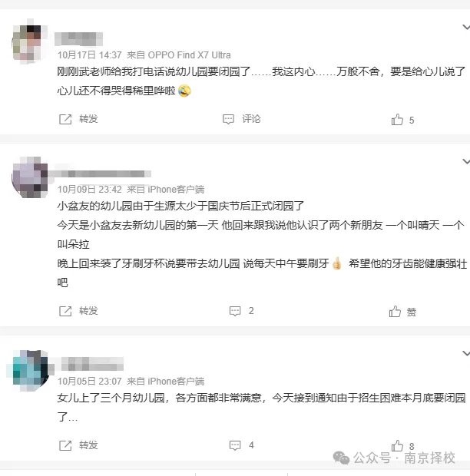Click the 10月17日 14:37 timestamp link
Viewport: 470px width, 476px height.
[x=90, y=55]
